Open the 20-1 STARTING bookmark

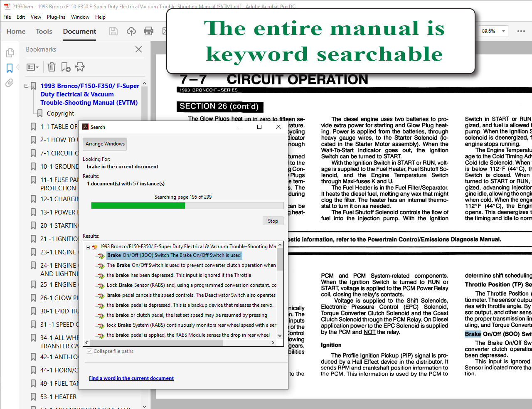point(59,226)
